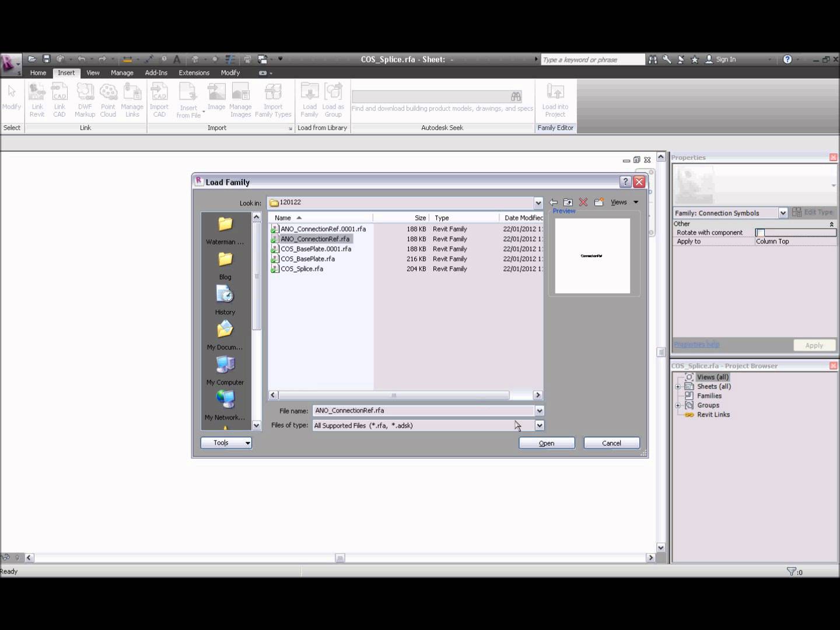840x630 pixels.
Task: Click the Import CAD ribbon icon
Action: click(159, 99)
